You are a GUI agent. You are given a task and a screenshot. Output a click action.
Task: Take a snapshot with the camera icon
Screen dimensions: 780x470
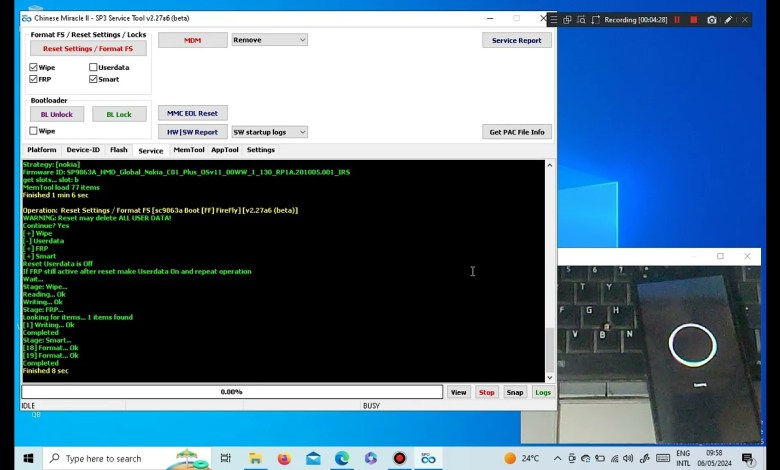(x=712, y=20)
